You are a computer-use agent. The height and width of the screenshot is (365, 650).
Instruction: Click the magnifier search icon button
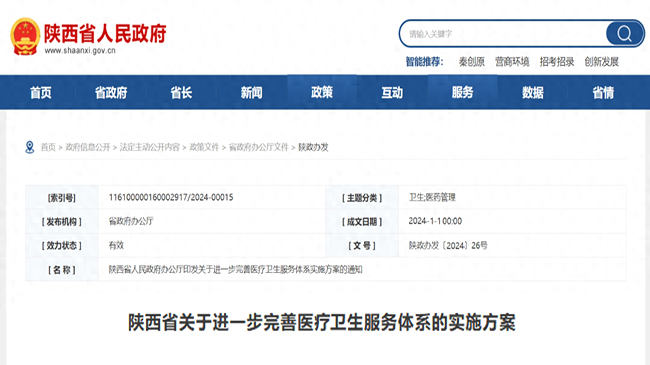click(624, 33)
